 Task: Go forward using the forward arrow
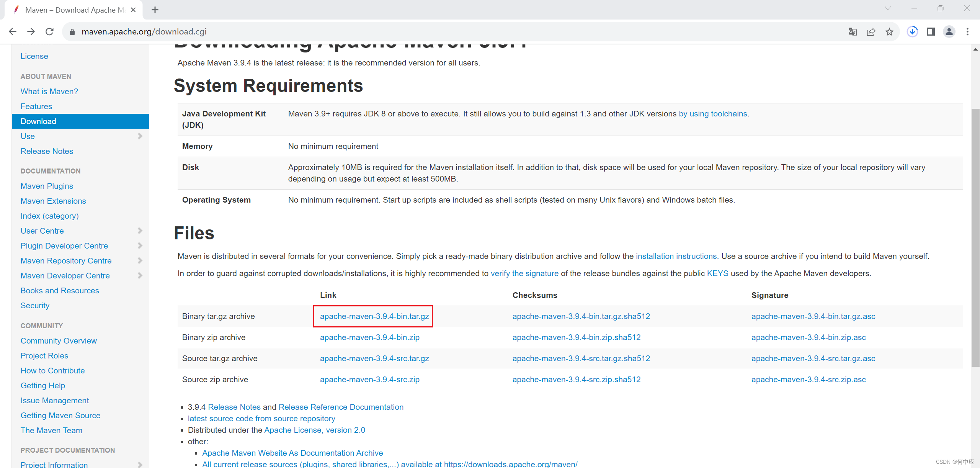[31, 32]
